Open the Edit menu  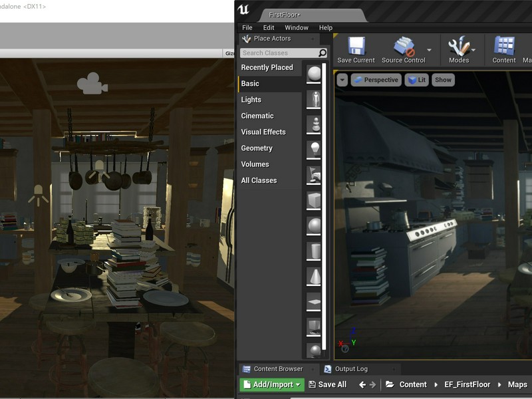[269, 27]
